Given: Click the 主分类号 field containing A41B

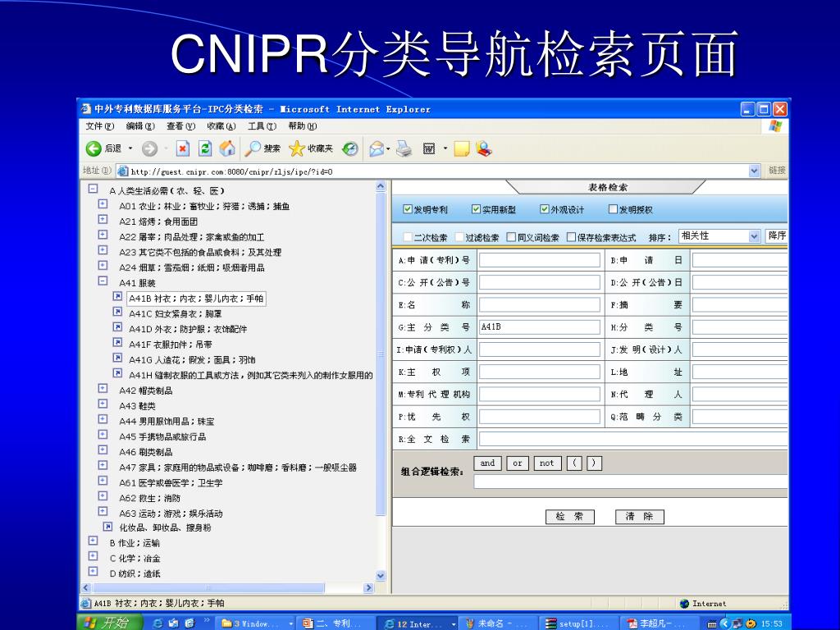Looking at the screenshot, I should click(540, 326).
